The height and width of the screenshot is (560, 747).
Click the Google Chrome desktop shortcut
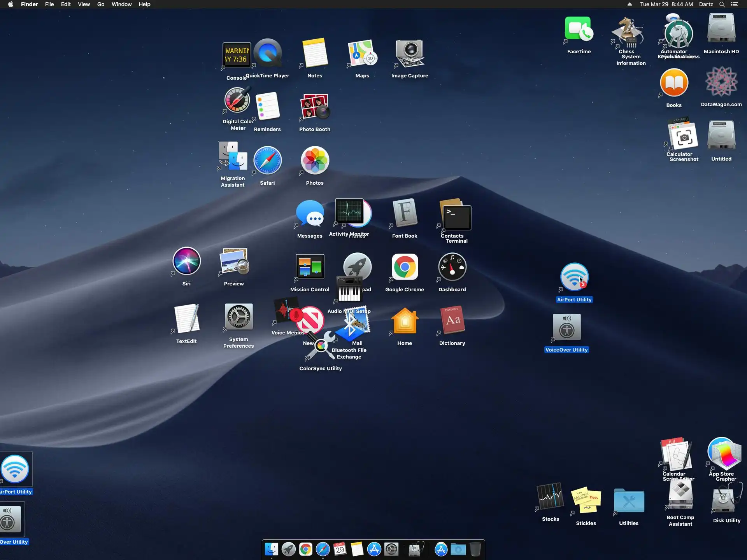coord(405,268)
